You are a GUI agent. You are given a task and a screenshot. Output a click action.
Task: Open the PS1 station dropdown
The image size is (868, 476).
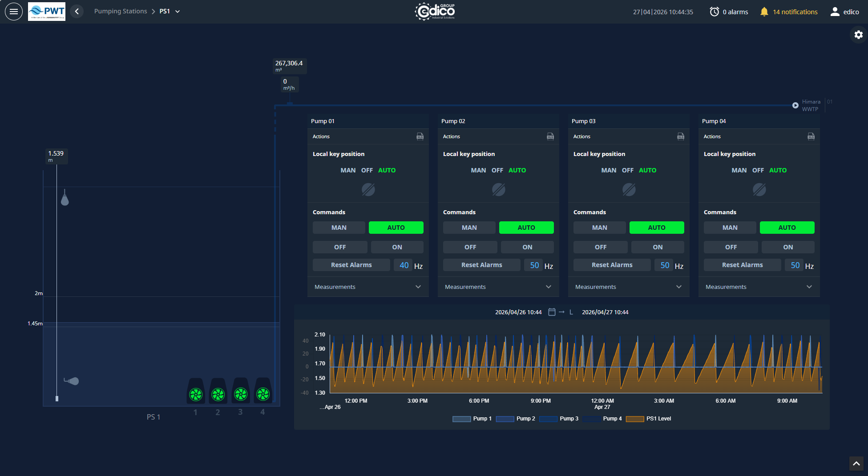[178, 12]
